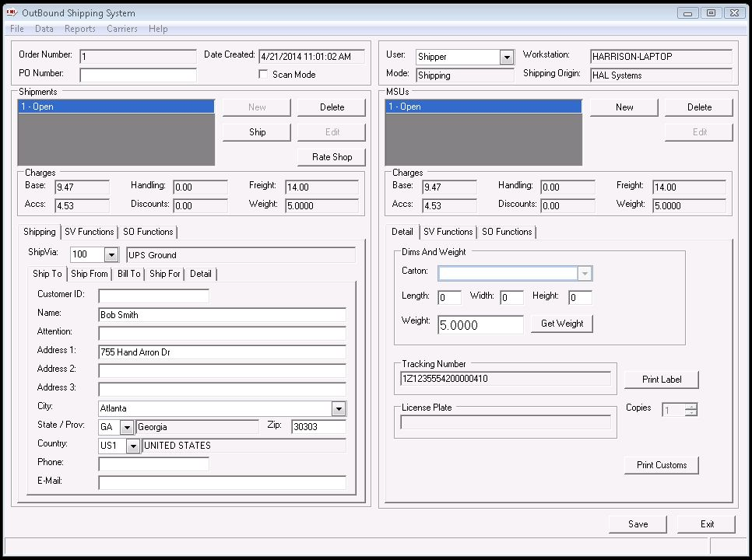The height and width of the screenshot is (560, 752).
Task: Switch to the Ship From tab
Action: click(90, 274)
